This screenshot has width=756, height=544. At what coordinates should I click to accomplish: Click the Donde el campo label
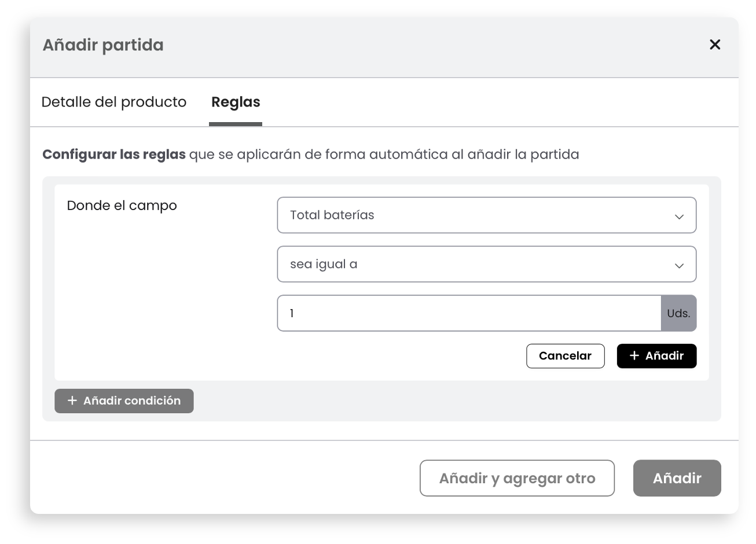(x=122, y=205)
